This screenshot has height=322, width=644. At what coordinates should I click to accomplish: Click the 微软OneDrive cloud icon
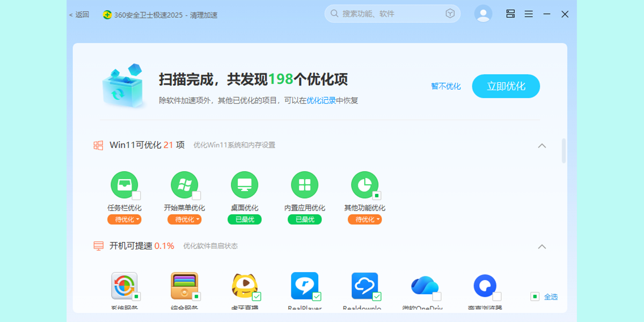tap(425, 286)
